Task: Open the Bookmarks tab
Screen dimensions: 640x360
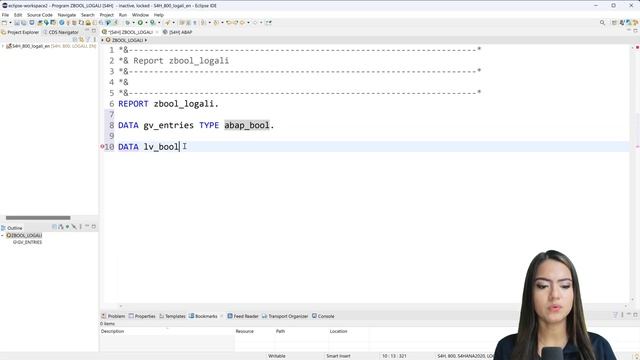Action: point(203,316)
